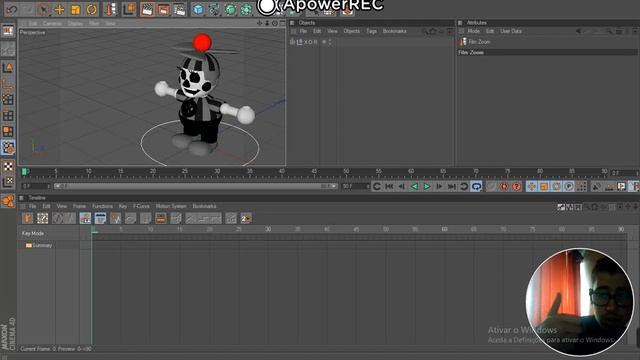Click Go to End playback button
Image resolution: width=640 pixels, height=360 pixels.
tap(452, 187)
